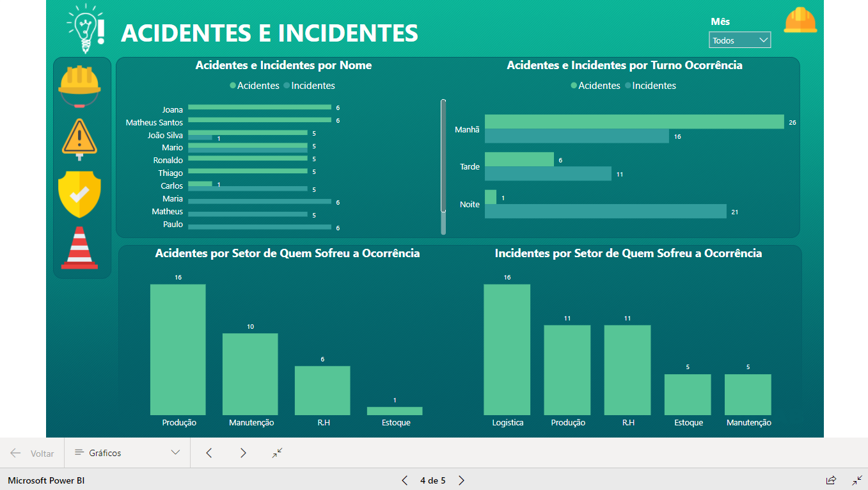This screenshot has width=868, height=490.
Task: Open the share options in the bottom bar
Action: [831, 480]
